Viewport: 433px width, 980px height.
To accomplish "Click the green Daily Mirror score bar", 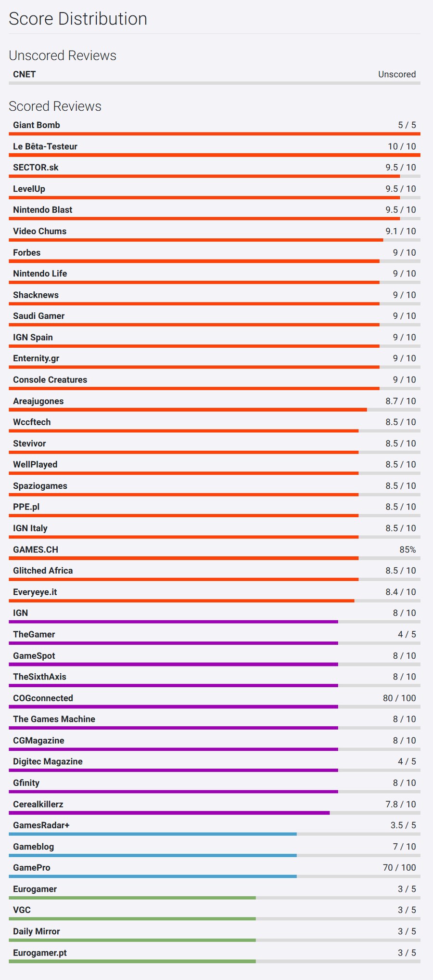I will 132,940.
